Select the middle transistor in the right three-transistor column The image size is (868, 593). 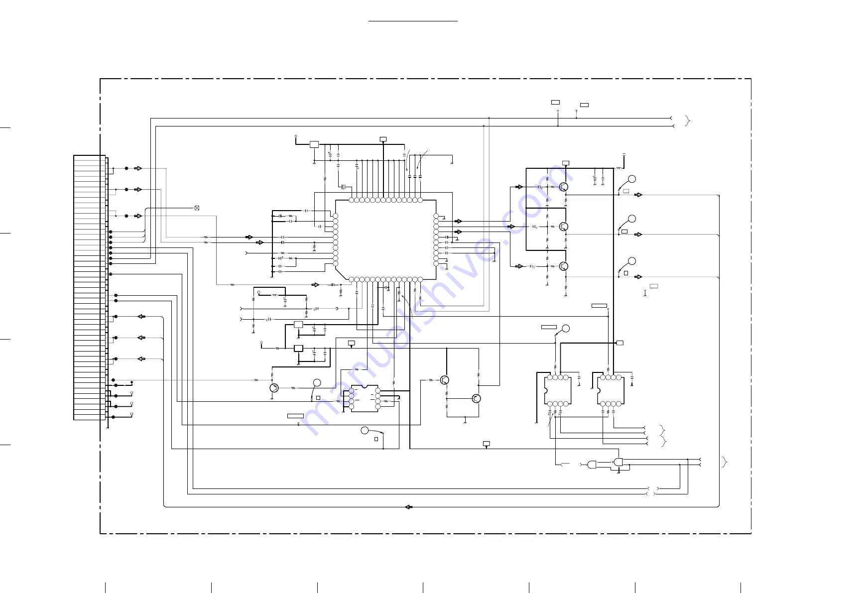click(564, 227)
